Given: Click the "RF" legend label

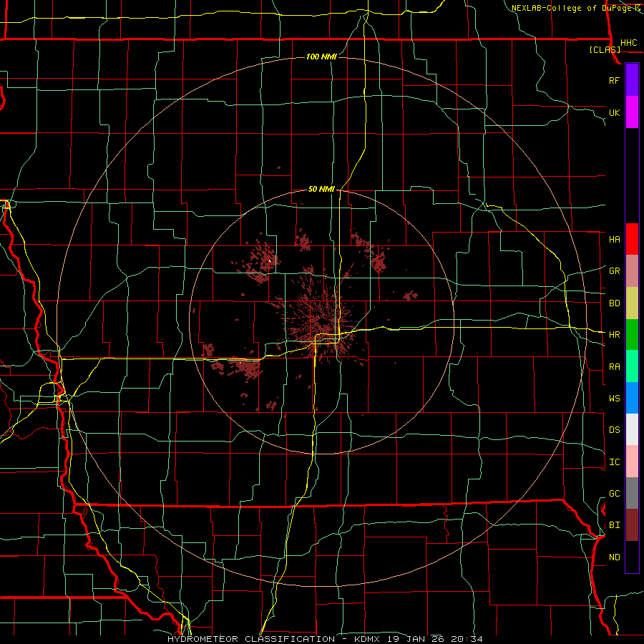Looking at the screenshot, I should point(614,80).
